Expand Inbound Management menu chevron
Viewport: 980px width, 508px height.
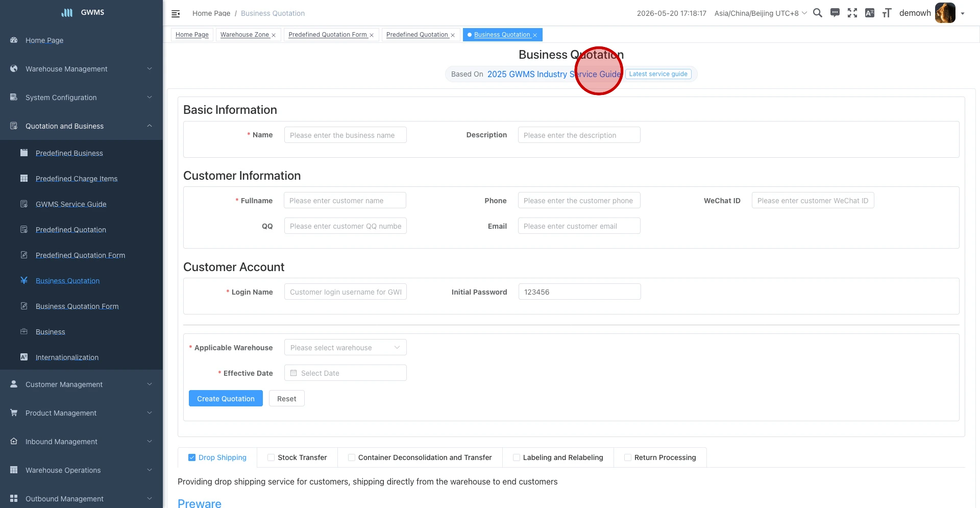tap(150, 441)
